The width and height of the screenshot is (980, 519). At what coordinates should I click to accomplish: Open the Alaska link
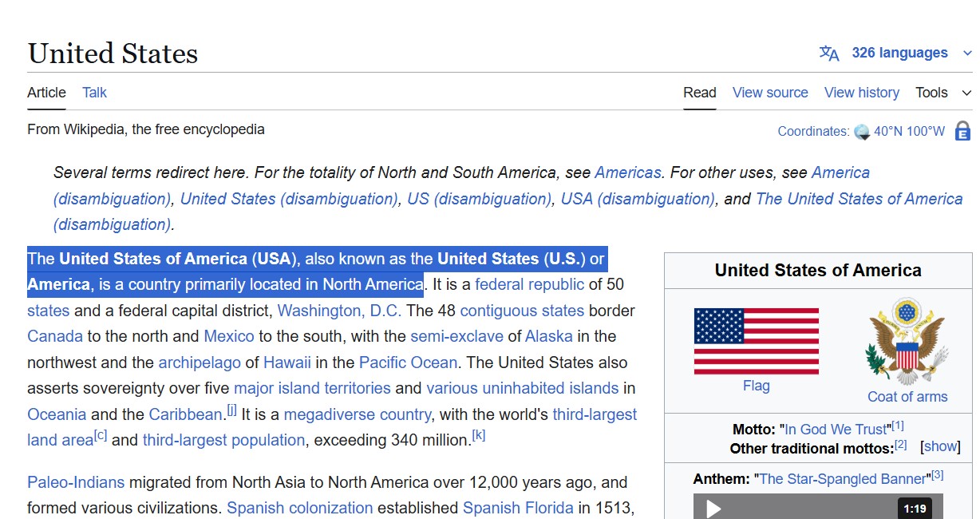click(549, 336)
